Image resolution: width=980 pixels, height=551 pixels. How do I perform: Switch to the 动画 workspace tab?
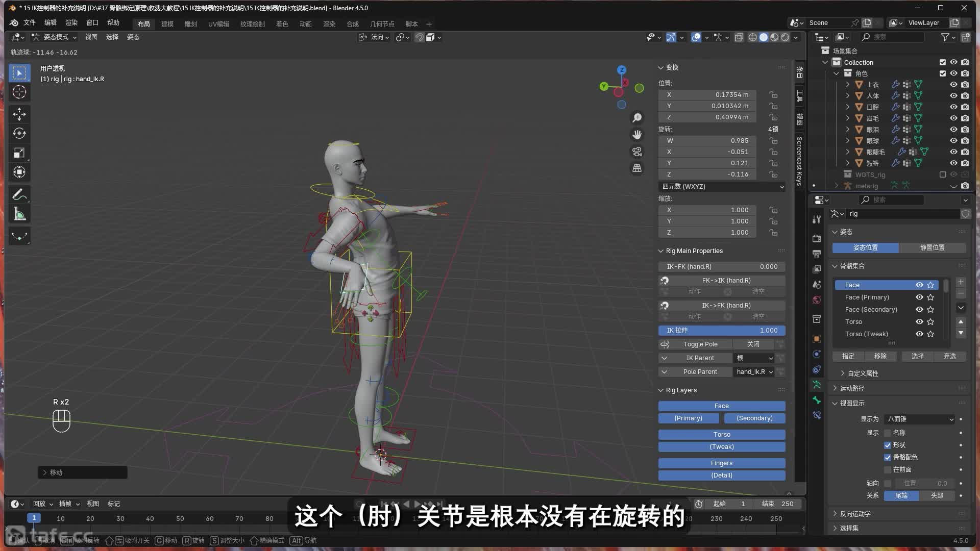(306, 24)
